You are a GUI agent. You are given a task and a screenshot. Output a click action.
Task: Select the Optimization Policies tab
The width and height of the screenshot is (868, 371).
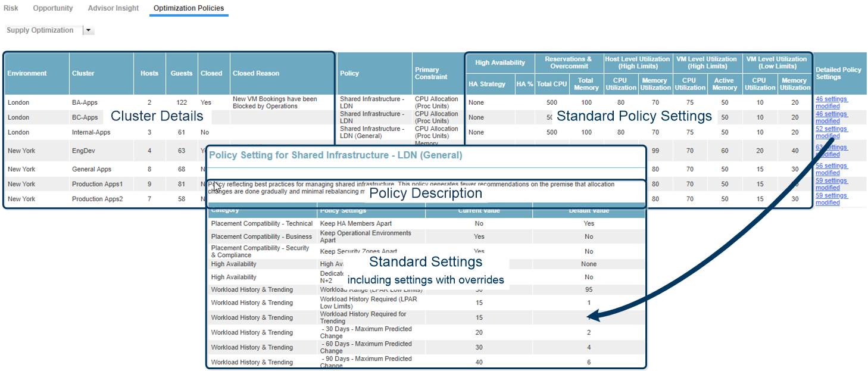tap(189, 8)
